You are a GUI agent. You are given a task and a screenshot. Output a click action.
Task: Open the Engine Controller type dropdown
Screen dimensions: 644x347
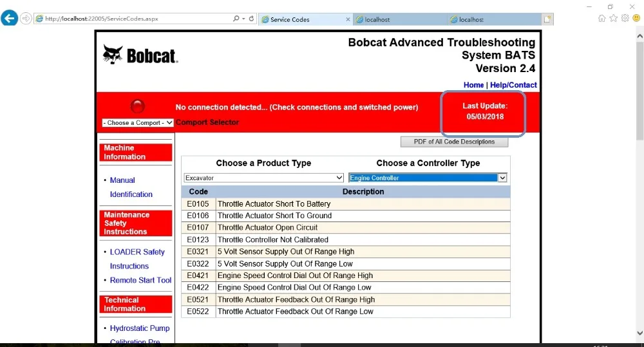428,178
